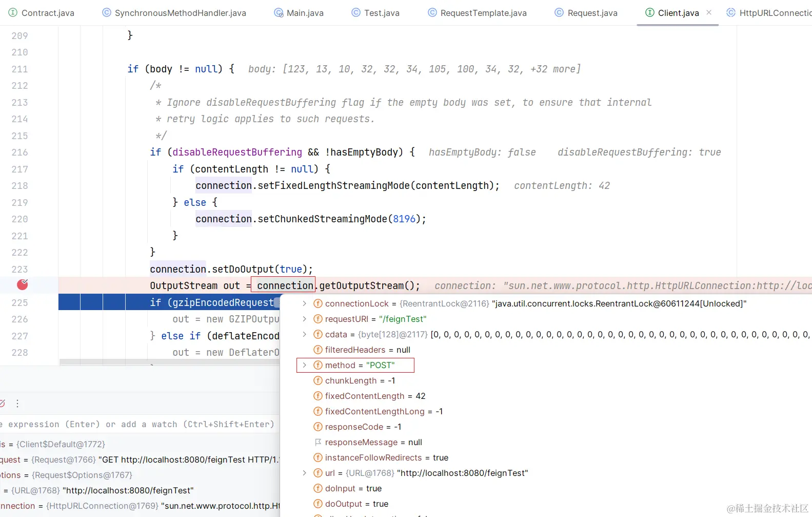Viewport: 812px width, 517px height.
Task: Click the Contract.java interface file icon
Action: click(x=13, y=12)
